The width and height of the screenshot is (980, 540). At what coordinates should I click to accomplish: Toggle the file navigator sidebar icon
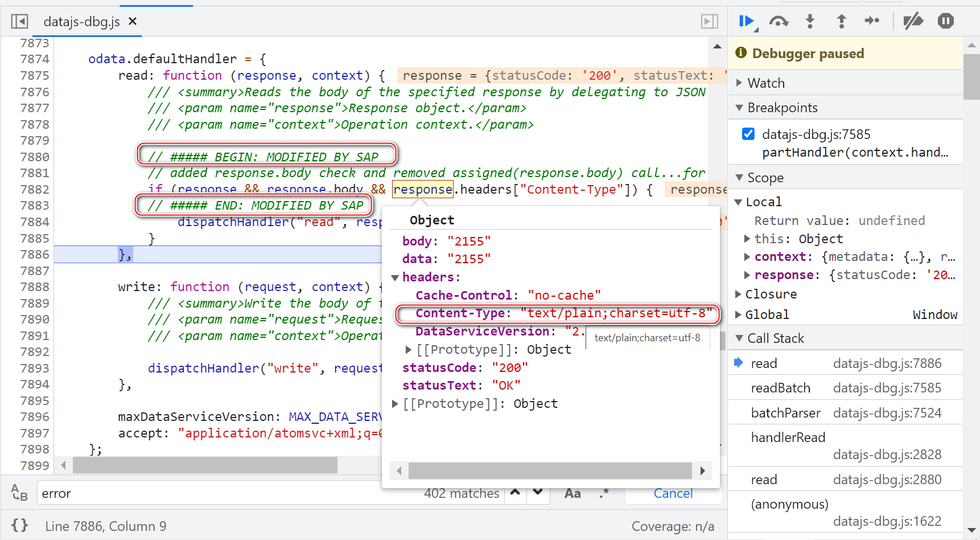[19, 22]
